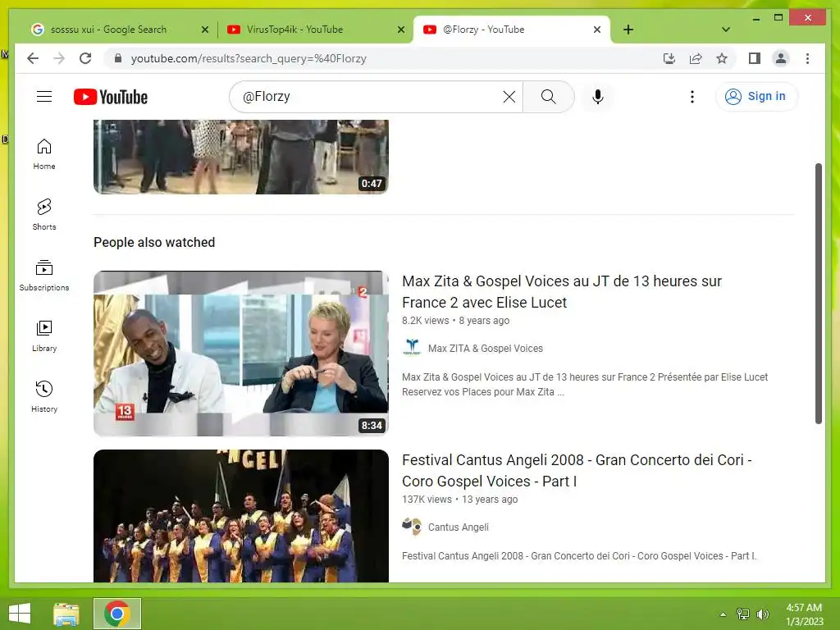Open network tray icon
Image resolution: width=840 pixels, height=630 pixels.
(x=743, y=614)
